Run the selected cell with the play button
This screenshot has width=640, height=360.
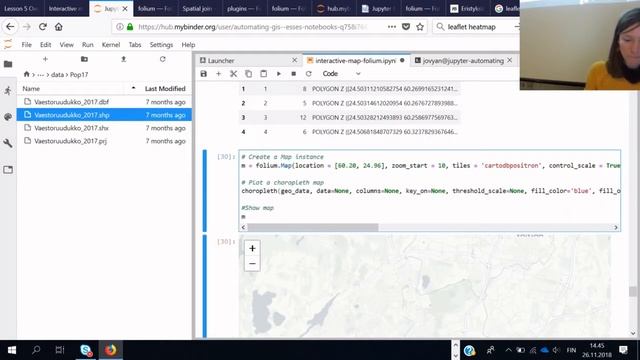point(278,74)
